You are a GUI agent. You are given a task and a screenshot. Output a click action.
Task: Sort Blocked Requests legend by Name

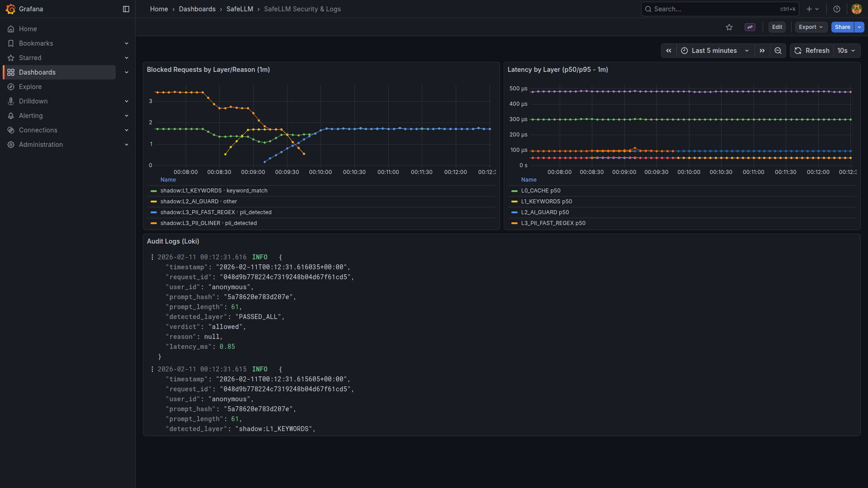click(x=168, y=180)
